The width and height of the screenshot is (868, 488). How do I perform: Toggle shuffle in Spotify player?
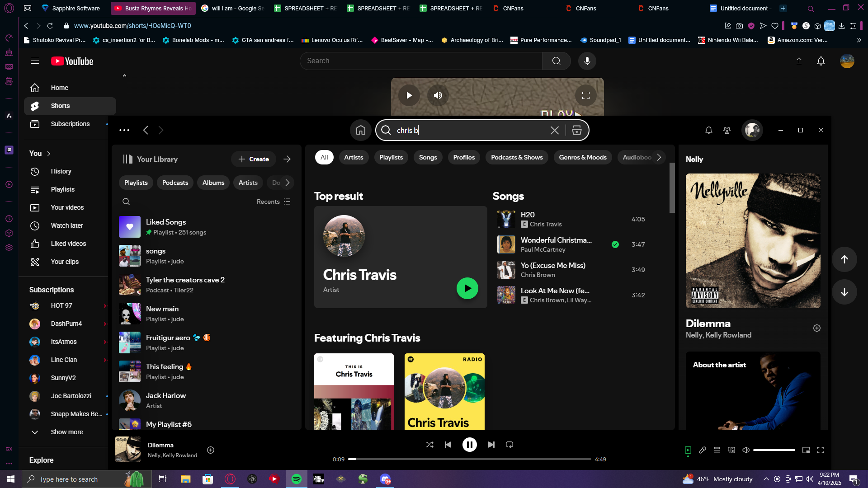429,445
